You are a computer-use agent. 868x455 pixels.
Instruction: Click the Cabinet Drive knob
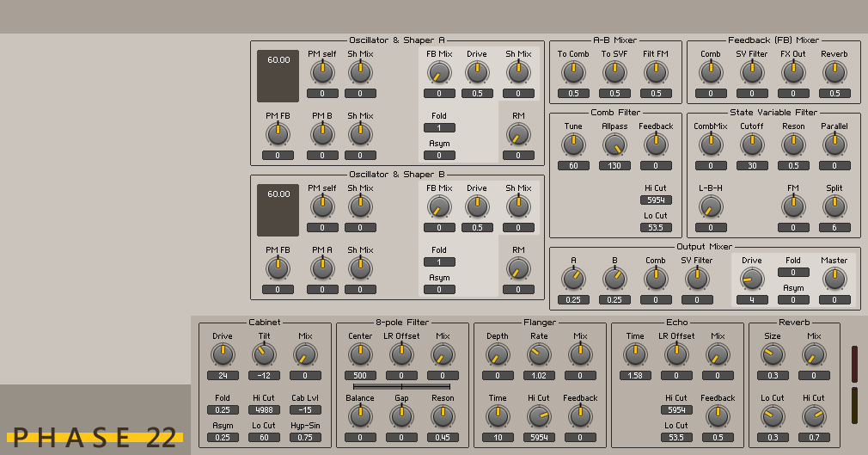click(223, 354)
